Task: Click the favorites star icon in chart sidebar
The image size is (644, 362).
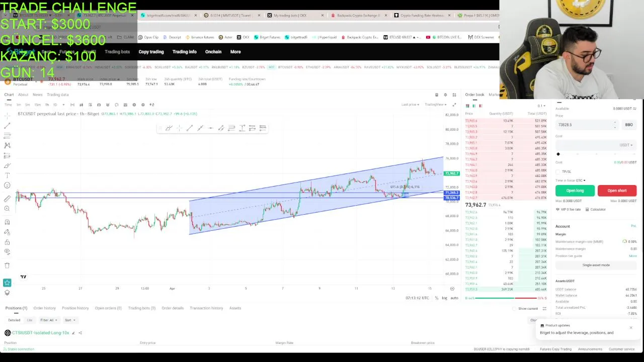Action: [7, 283]
